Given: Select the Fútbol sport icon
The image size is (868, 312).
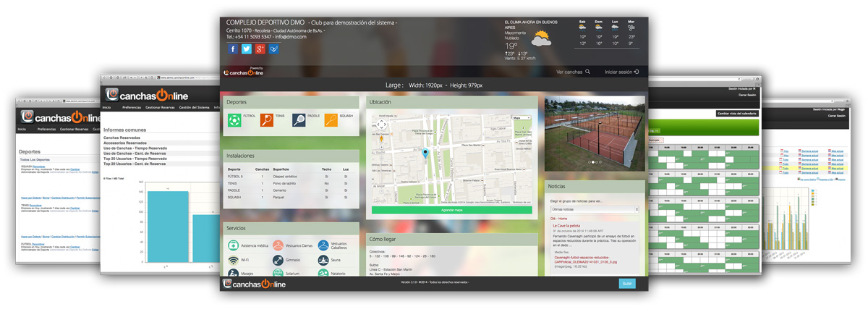Looking at the screenshot, I should 234,121.
